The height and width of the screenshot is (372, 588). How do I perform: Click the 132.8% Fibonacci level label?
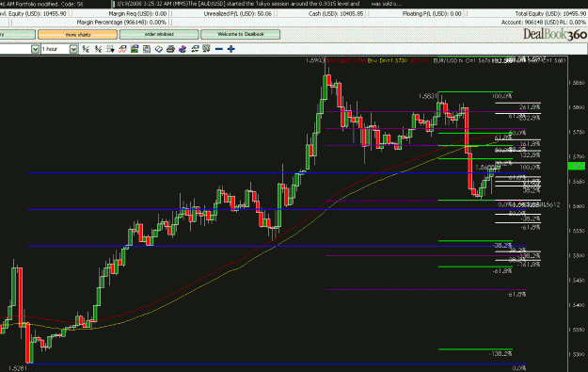click(530, 155)
